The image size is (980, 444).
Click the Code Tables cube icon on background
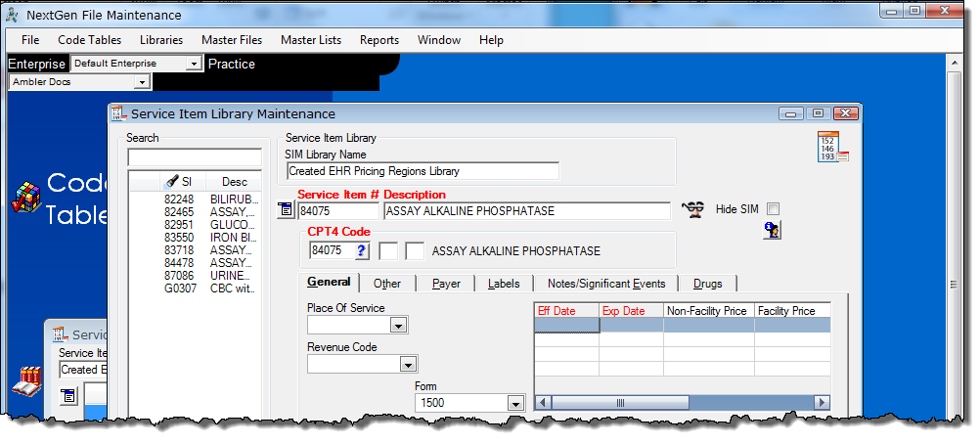[25, 199]
